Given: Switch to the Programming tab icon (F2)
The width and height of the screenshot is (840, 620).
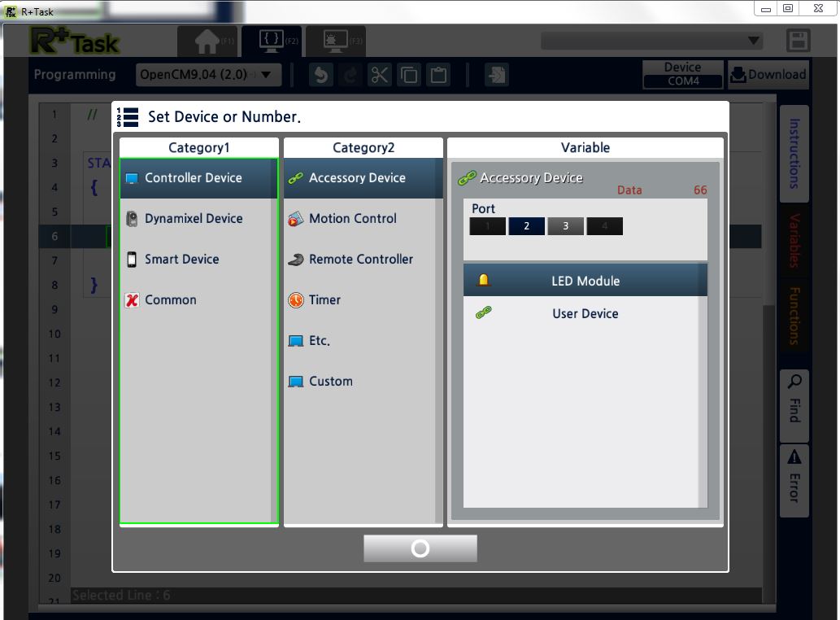Looking at the screenshot, I should [272, 41].
